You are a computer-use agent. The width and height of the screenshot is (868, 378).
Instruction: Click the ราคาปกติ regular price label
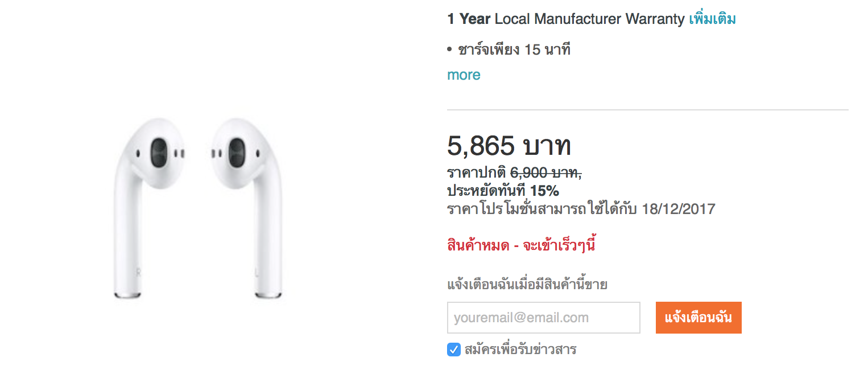click(x=477, y=172)
